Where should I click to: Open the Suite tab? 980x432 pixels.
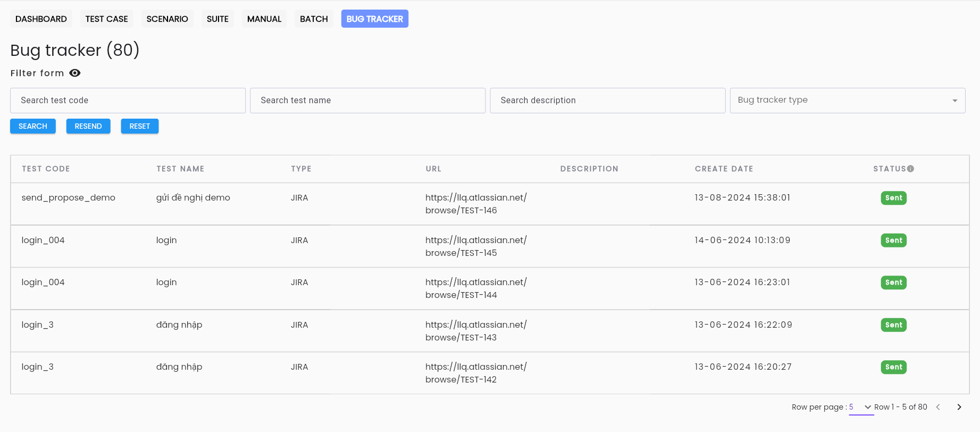coord(217,19)
